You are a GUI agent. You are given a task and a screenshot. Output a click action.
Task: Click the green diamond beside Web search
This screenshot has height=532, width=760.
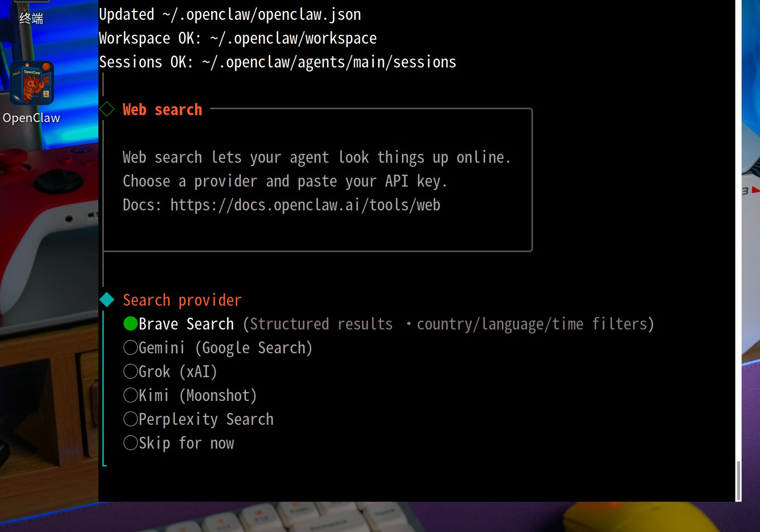pos(107,109)
